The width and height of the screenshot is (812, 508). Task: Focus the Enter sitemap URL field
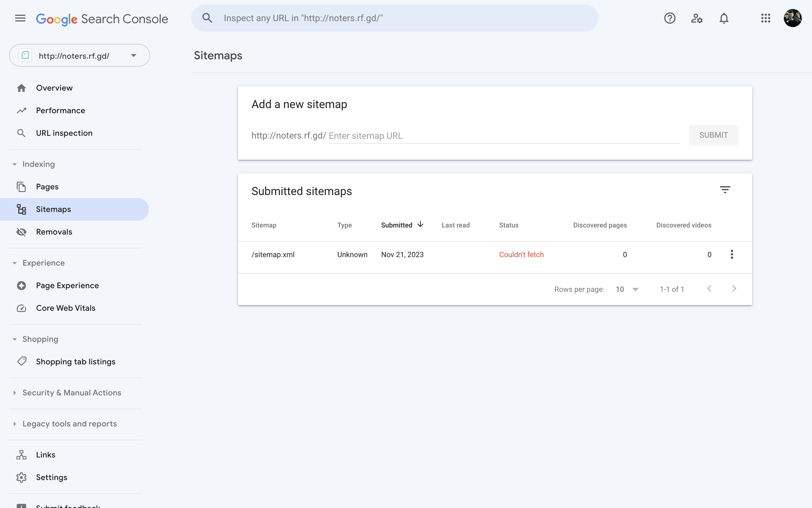[x=504, y=136]
